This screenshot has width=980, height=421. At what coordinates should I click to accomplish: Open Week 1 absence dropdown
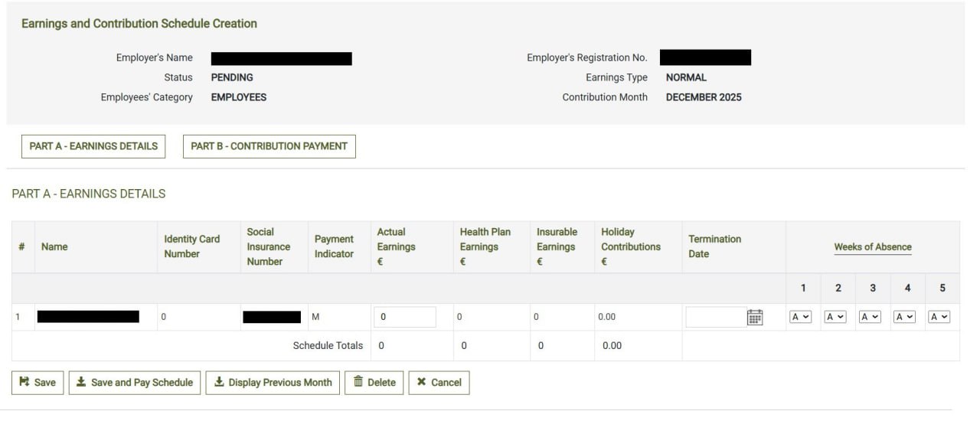tap(800, 317)
